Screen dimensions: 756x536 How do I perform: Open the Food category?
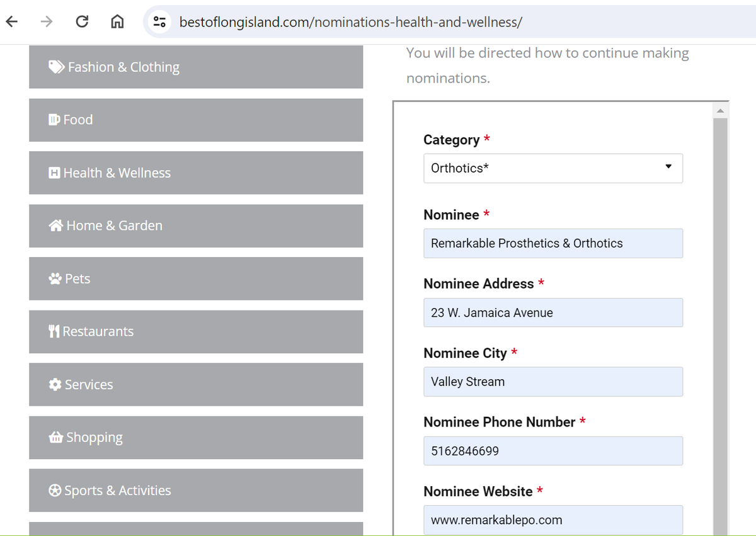point(196,120)
